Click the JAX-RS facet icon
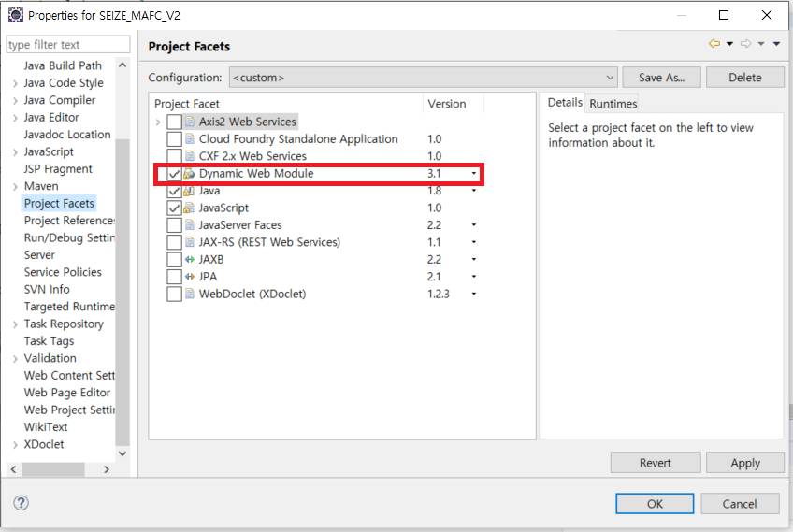This screenshot has height=532, width=793. coord(190,242)
